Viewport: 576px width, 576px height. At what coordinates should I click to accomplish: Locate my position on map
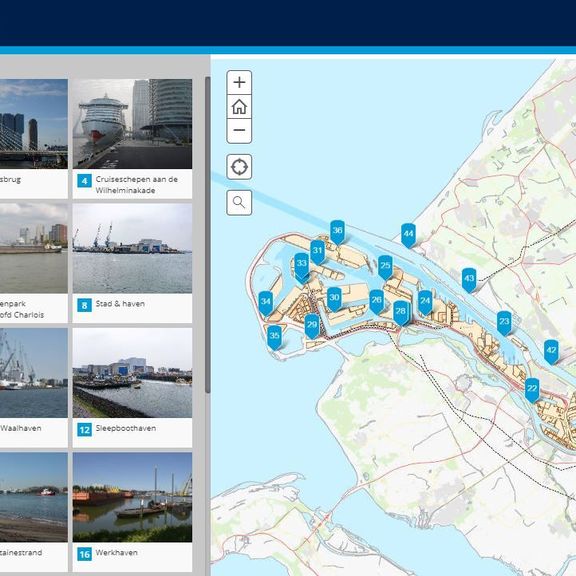[239, 167]
